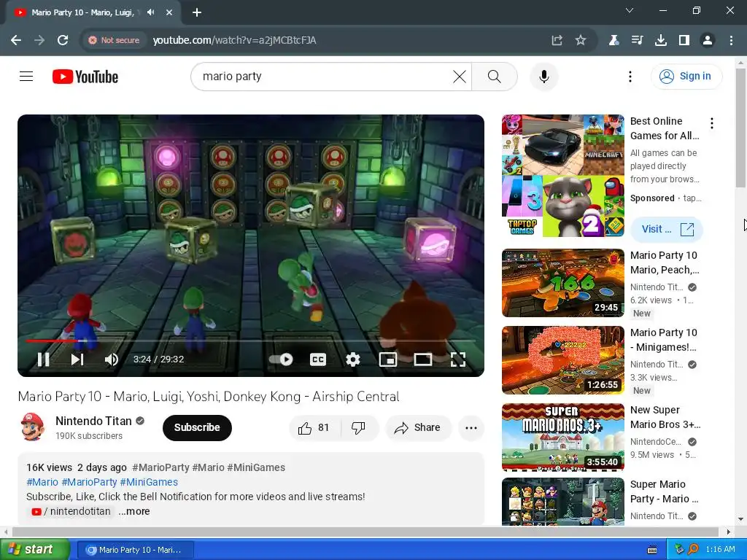747x560 pixels.
Task: Start voice search with microphone icon
Action: 543,76
